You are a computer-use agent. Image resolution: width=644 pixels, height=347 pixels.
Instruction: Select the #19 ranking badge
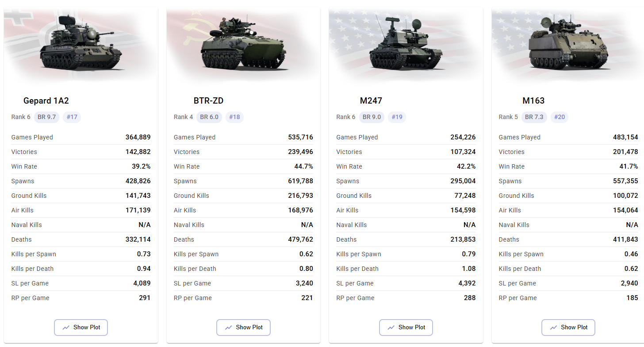(x=397, y=117)
